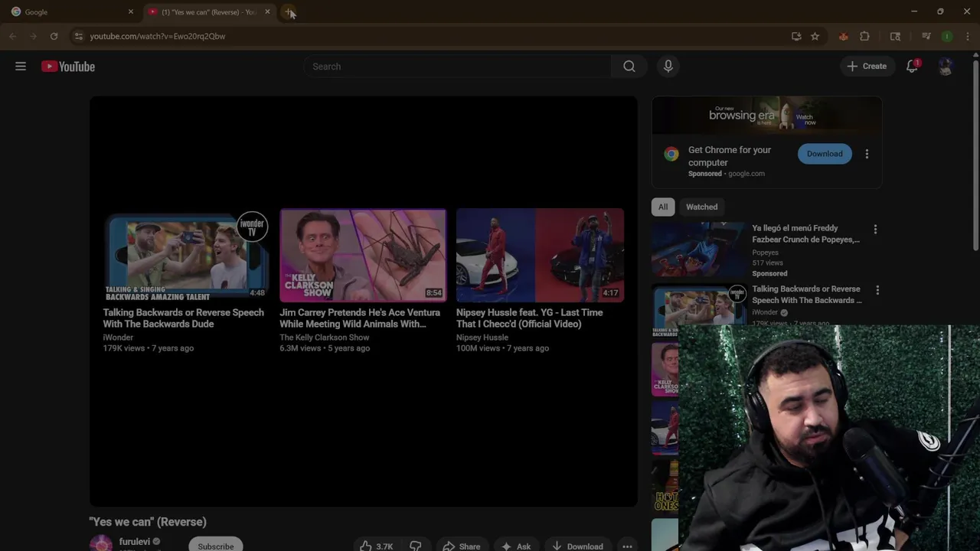Image resolution: width=980 pixels, height=551 pixels.
Task: Open site information icon in address bar
Action: 78,36
